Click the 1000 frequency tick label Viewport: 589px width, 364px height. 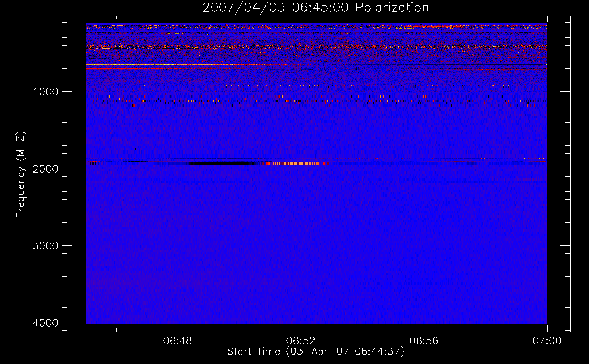point(46,92)
